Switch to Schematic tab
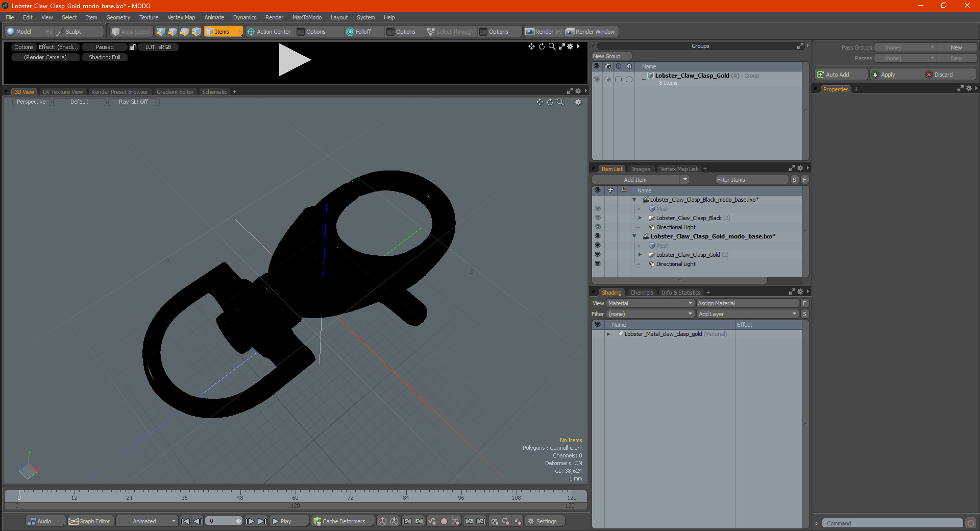The width and height of the screenshot is (980, 531). [x=214, y=92]
